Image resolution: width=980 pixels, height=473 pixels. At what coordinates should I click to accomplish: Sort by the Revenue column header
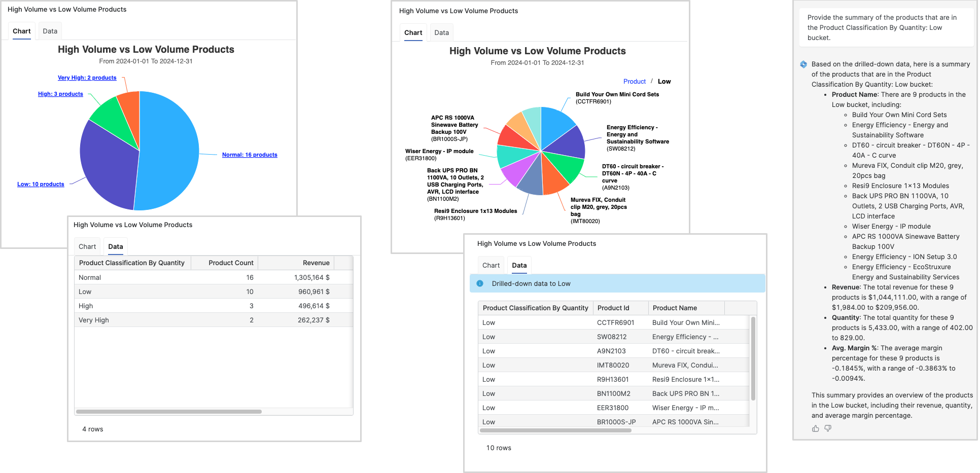316,263
